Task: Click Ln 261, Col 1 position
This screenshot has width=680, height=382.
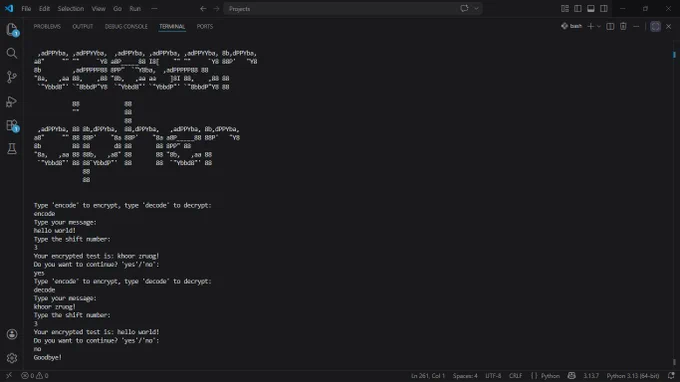Action: click(428, 376)
